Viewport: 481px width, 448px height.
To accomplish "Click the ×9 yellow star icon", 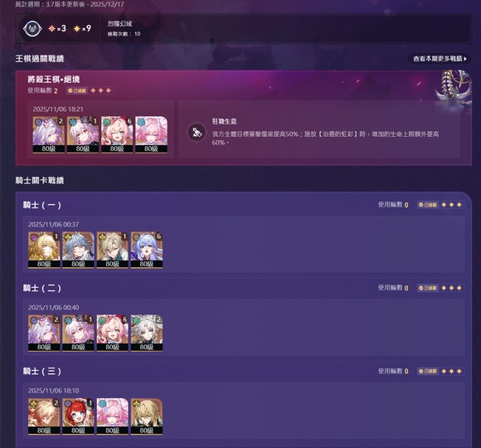I will [x=76, y=28].
